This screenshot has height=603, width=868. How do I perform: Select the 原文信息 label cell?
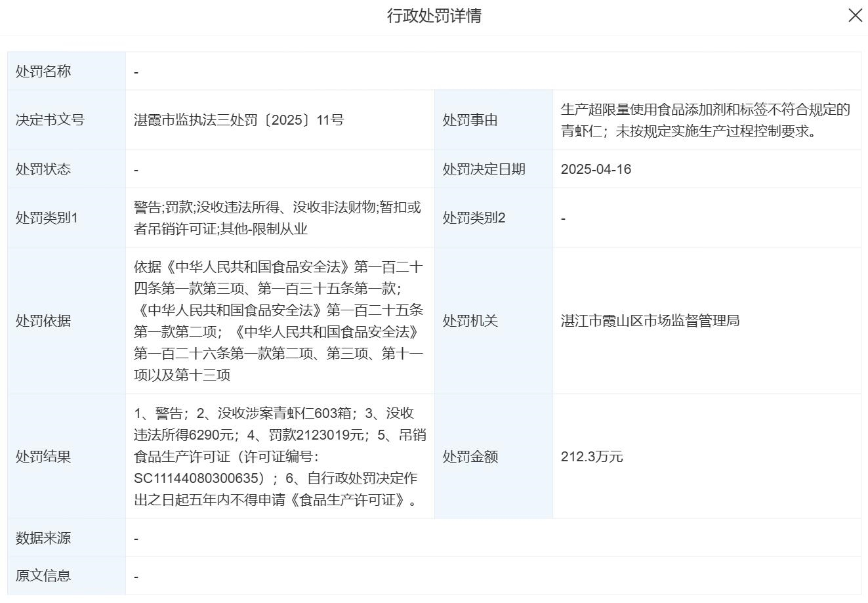click(x=66, y=575)
